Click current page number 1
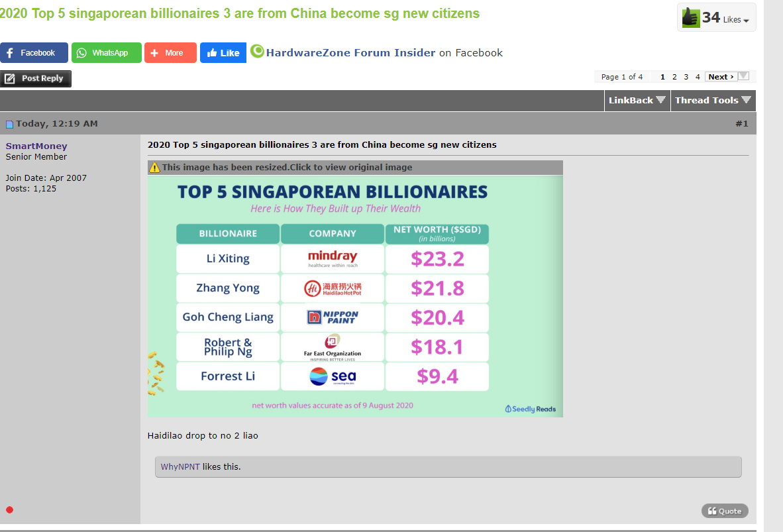783x532 pixels. click(662, 77)
